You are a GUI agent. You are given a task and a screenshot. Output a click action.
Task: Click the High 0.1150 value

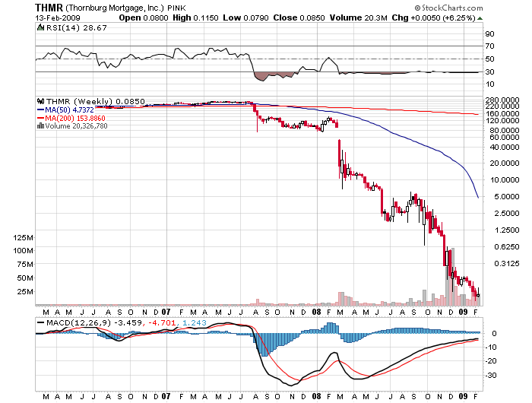(x=195, y=18)
